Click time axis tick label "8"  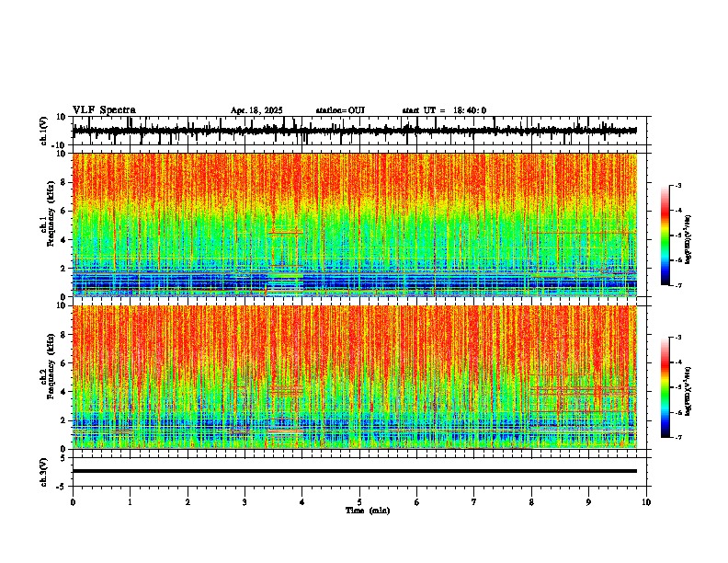coord(531,502)
